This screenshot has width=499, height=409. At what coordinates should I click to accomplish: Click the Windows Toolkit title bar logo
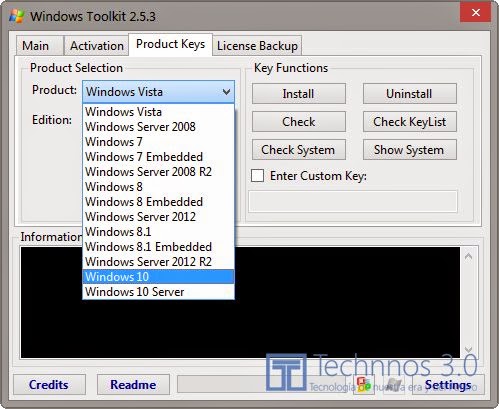pos(17,16)
